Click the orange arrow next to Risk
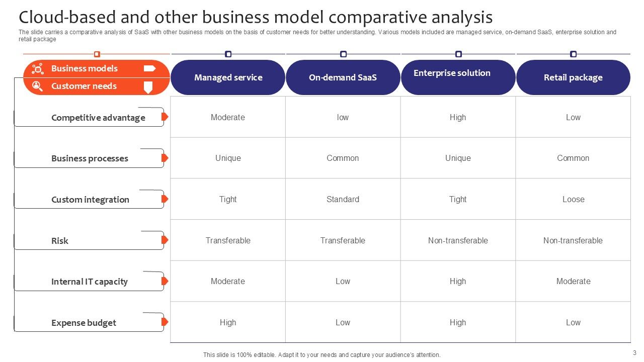This screenshot has height=362, width=644. coord(165,240)
